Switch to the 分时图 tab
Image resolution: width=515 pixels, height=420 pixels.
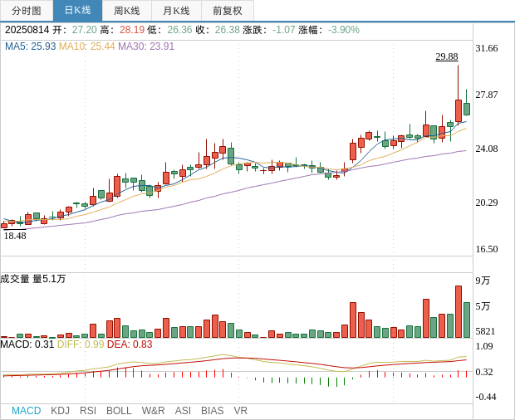(x=27, y=11)
